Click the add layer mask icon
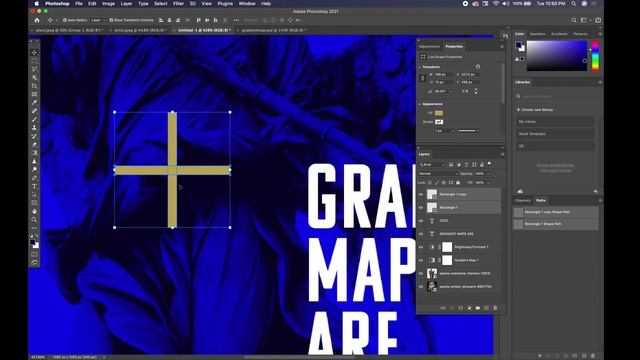The height and width of the screenshot is (360, 640). click(x=460, y=308)
